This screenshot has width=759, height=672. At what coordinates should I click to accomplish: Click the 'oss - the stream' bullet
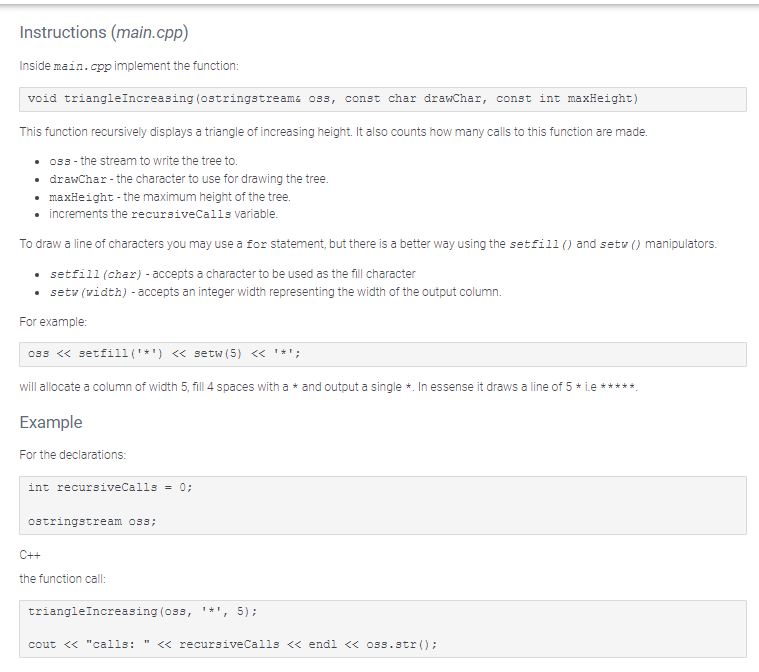[x=143, y=161]
